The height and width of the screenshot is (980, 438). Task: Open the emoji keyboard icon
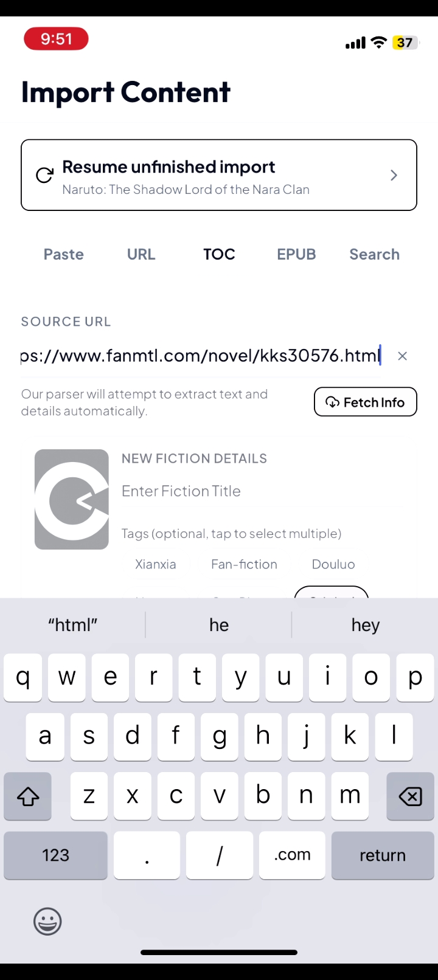tap(47, 922)
